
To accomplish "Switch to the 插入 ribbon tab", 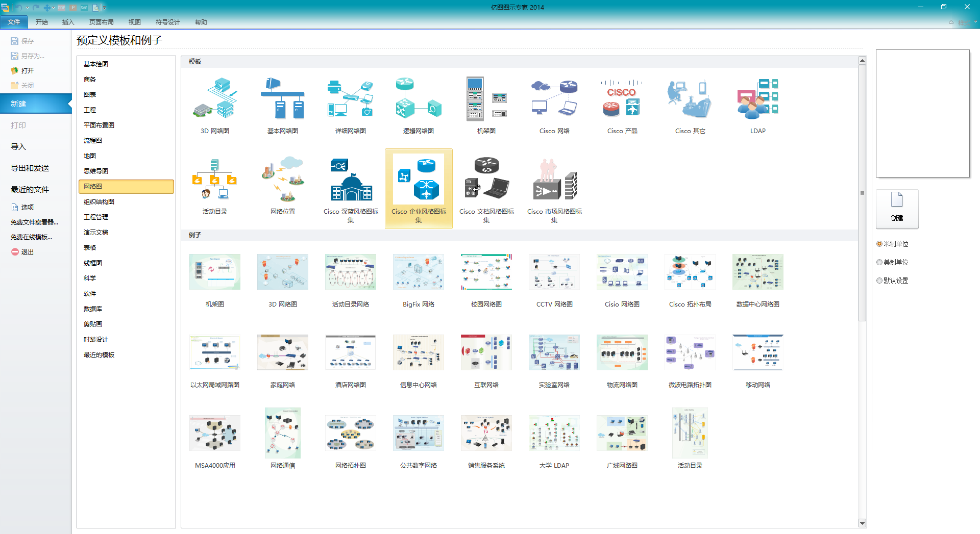I will (x=68, y=22).
